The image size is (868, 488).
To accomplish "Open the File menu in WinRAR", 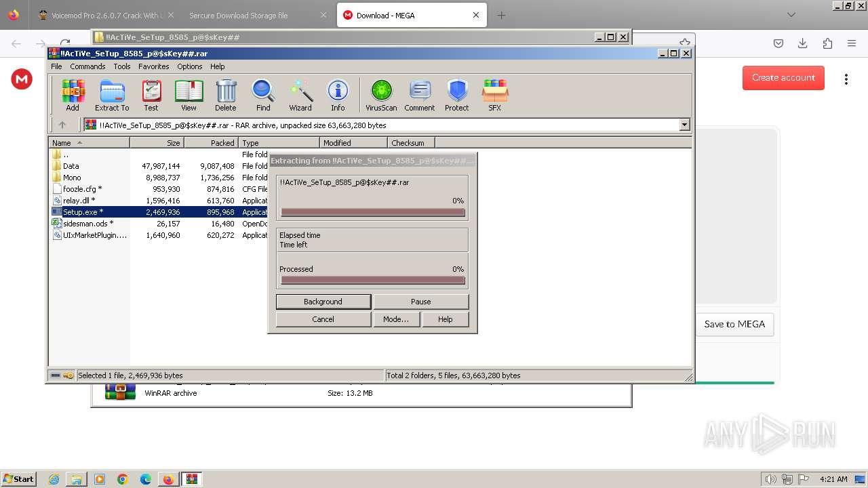I will point(56,66).
